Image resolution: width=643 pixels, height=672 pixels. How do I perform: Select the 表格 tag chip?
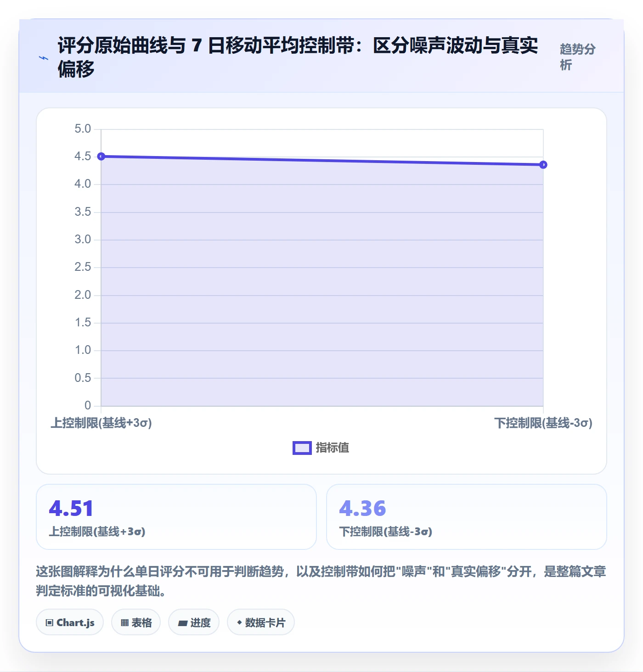136,622
